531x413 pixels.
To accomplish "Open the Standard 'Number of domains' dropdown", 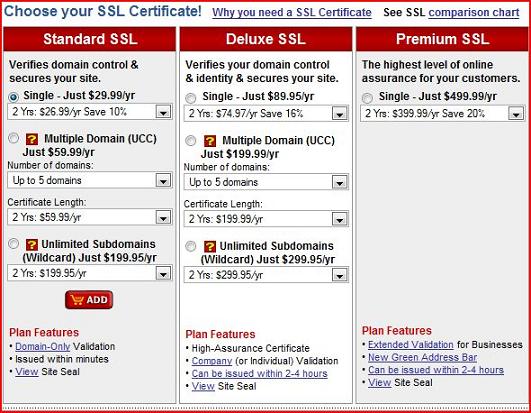I will pos(90,180).
